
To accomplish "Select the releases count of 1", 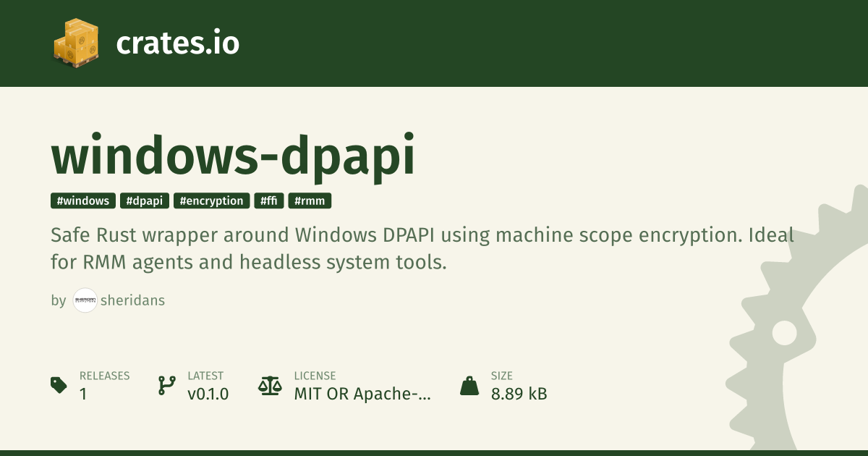I will pos(83,394).
